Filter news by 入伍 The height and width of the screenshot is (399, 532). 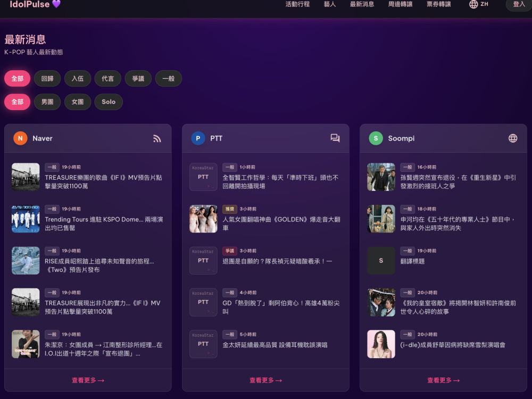click(x=78, y=79)
